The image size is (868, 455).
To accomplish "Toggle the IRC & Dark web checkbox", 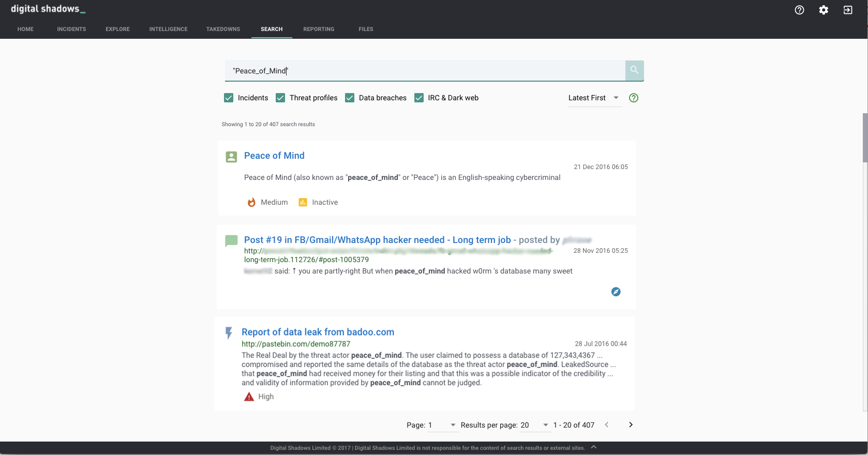I will click(x=419, y=98).
